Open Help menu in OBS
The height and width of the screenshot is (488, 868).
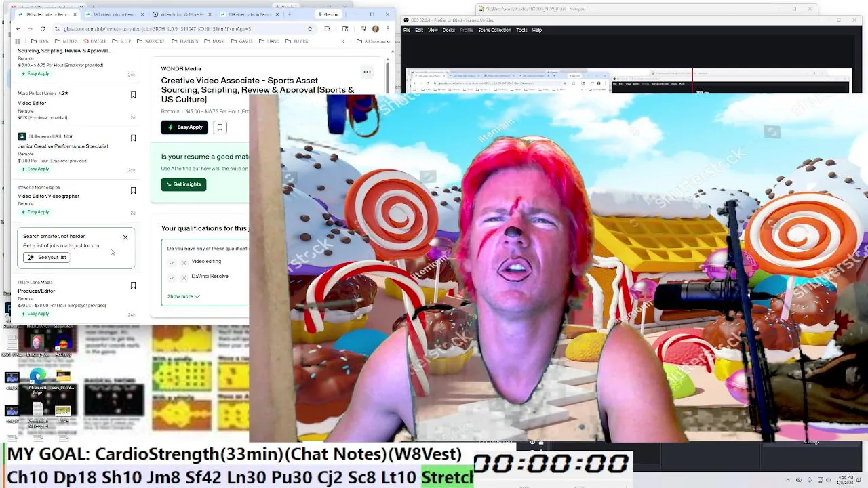click(537, 30)
